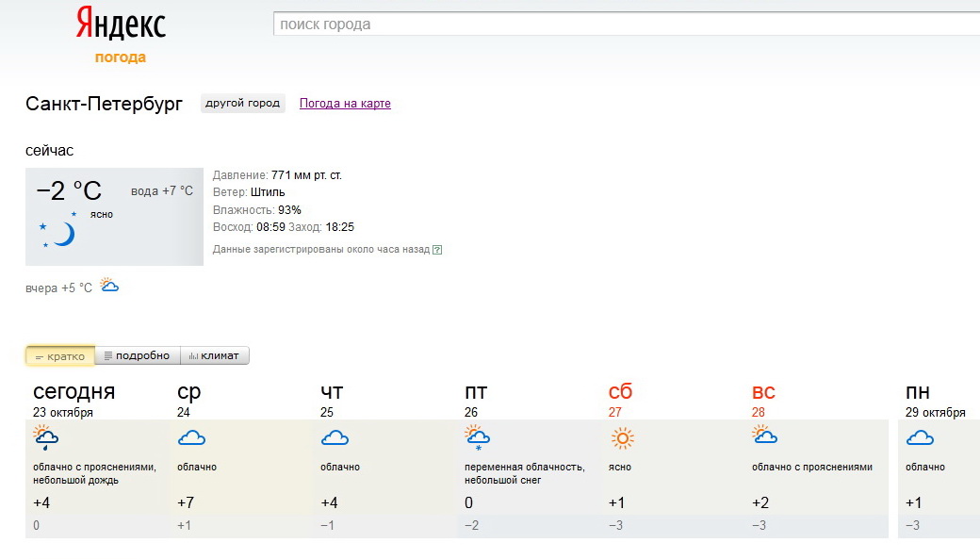Screen dimensions: 980x559
Task: Click the Thursday 25 cloud forecast icon
Action: 335,437
